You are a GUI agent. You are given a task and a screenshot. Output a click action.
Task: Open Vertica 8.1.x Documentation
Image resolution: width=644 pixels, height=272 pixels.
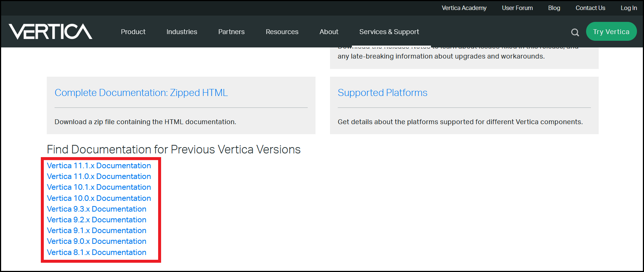(x=97, y=252)
